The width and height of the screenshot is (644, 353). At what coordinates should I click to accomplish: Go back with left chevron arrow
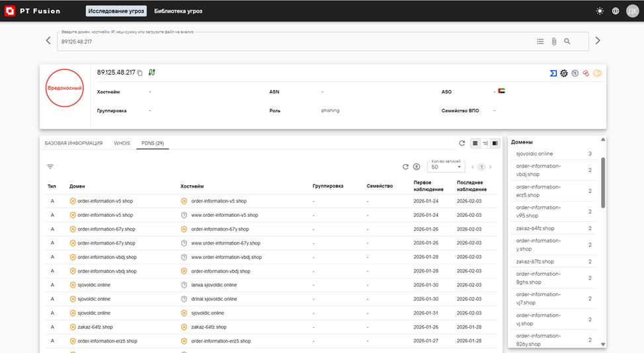(48, 41)
